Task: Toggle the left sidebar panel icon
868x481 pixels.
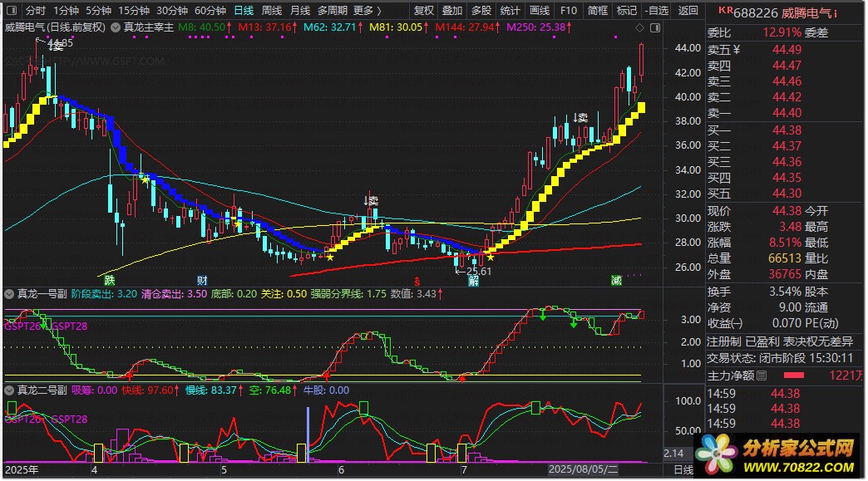Action: (12, 10)
